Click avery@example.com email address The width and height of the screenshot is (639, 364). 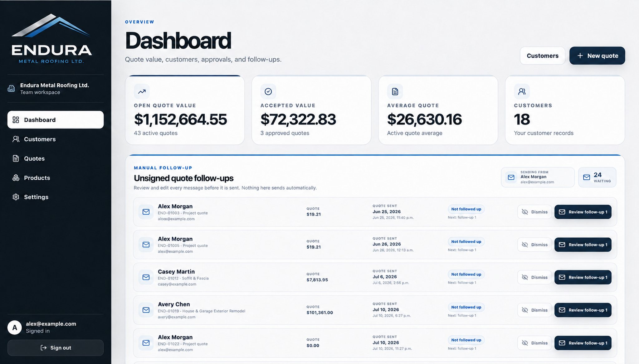click(x=177, y=317)
